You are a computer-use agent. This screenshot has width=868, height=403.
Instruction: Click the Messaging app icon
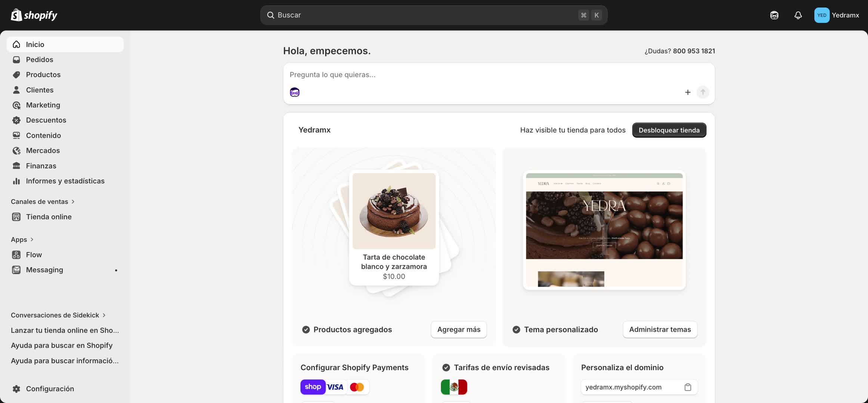pyautogui.click(x=16, y=270)
